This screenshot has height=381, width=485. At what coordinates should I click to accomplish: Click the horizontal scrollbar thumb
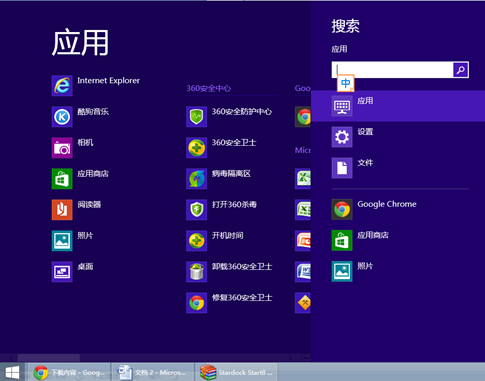(x=49, y=358)
